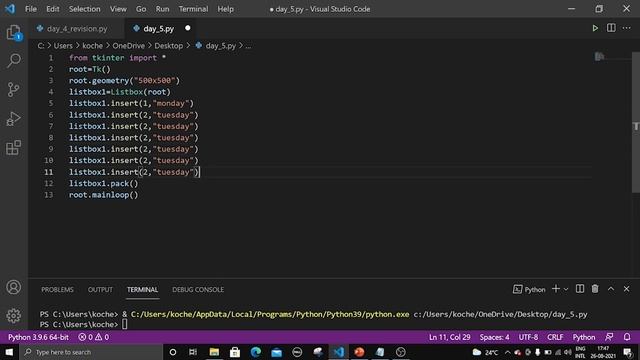Split the editor to the right
This screenshot has width=640, height=360.
(x=611, y=28)
